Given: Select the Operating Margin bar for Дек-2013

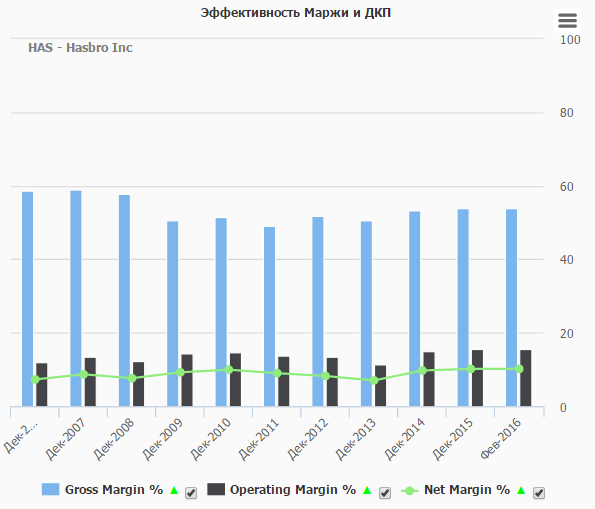Looking at the screenshot, I should point(381,386).
